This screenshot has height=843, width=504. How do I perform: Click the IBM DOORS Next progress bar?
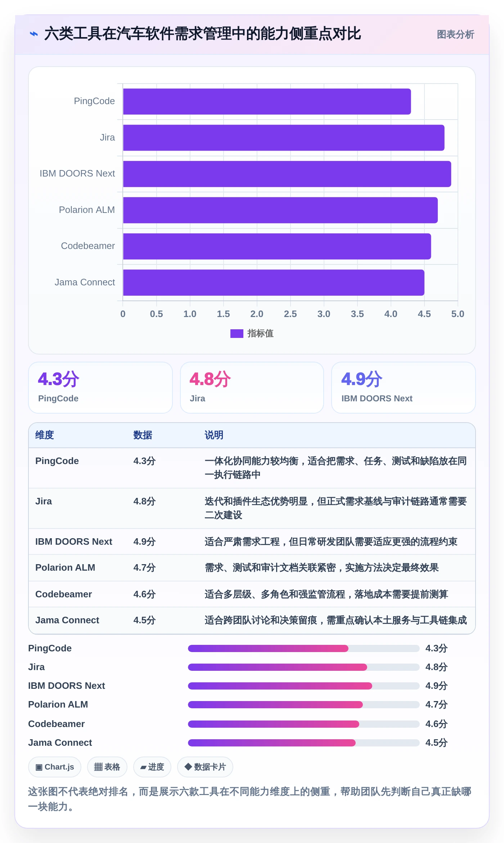coord(303,686)
